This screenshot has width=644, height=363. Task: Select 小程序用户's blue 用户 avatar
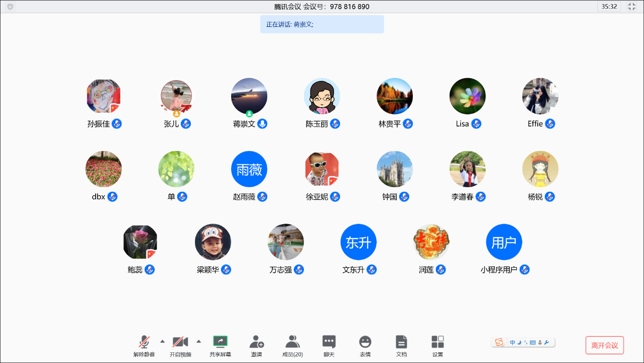[x=505, y=242]
